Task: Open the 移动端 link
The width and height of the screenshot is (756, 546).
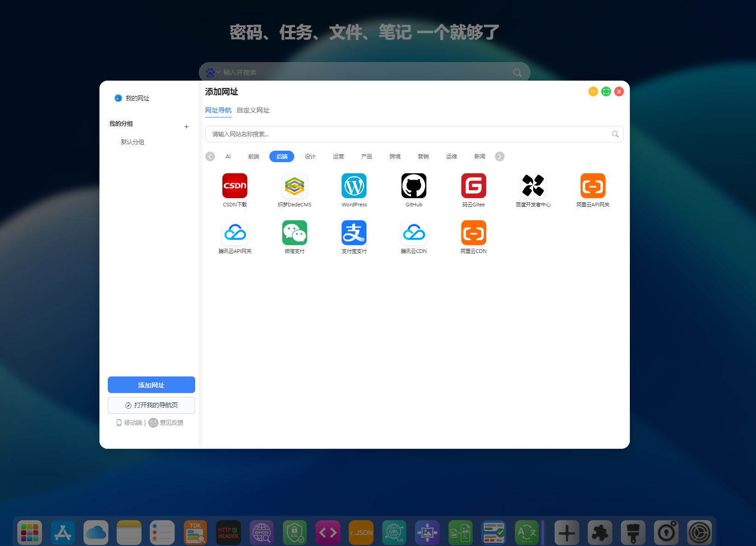Action: pos(129,423)
